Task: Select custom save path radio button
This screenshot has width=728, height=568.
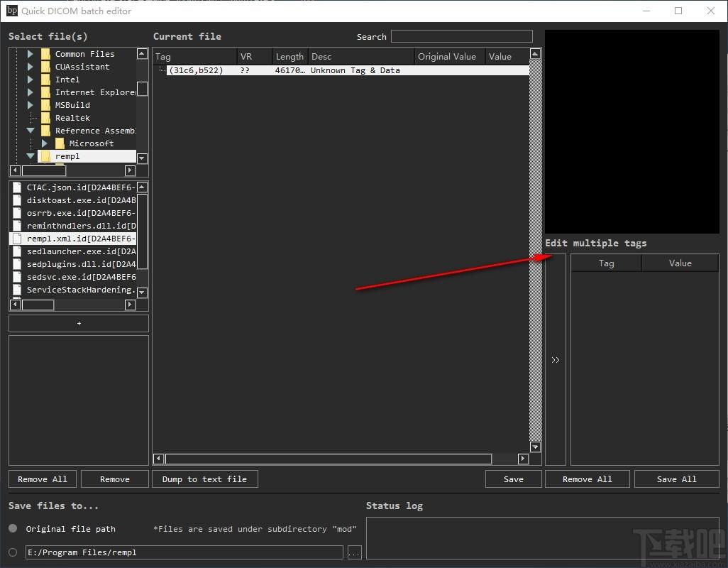Action: point(13,552)
